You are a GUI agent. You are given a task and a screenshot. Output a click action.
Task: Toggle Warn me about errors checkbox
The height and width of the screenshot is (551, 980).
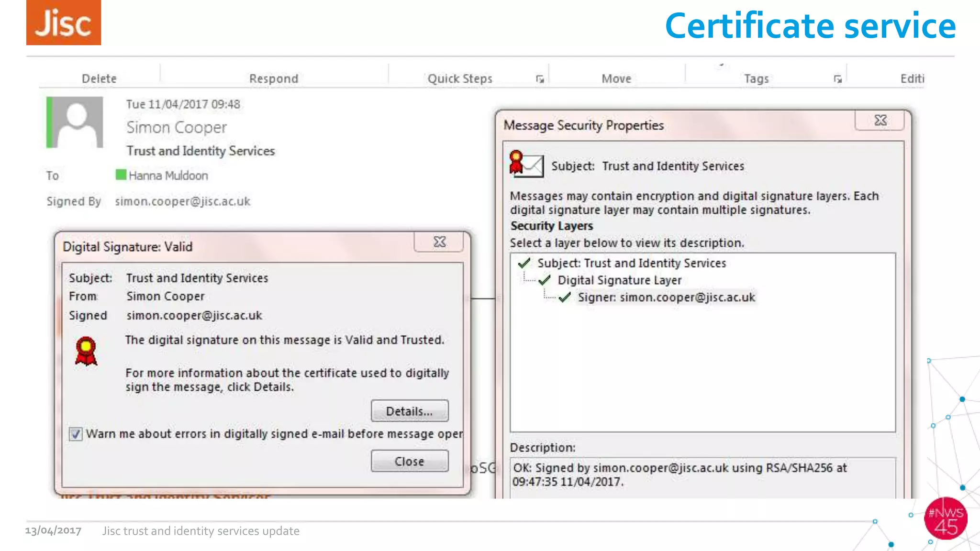(x=76, y=434)
